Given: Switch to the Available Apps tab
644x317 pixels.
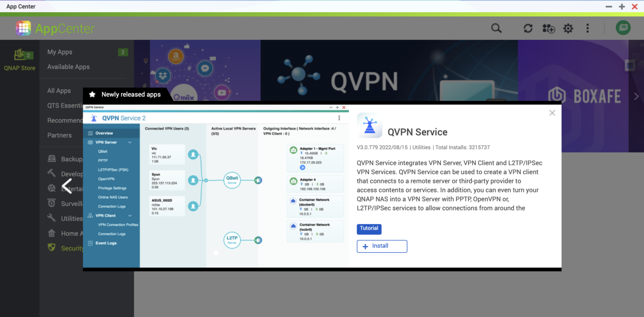Looking at the screenshot, I should point(68,67).
